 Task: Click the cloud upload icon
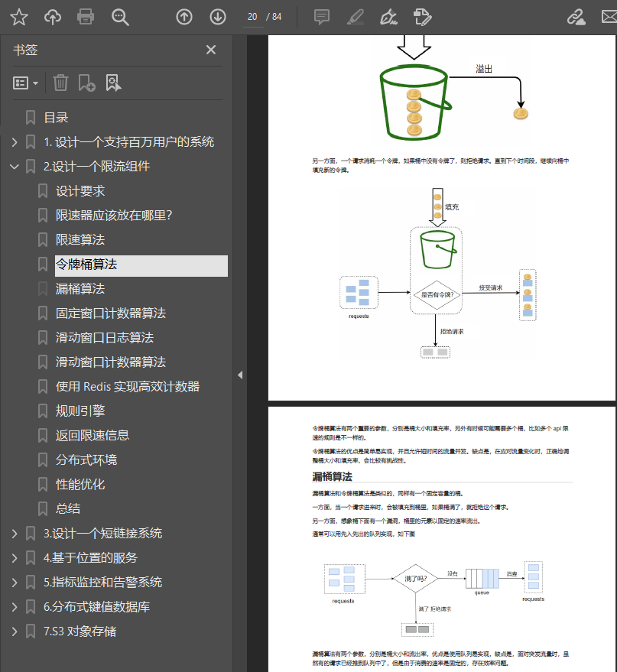pos(52,17)
